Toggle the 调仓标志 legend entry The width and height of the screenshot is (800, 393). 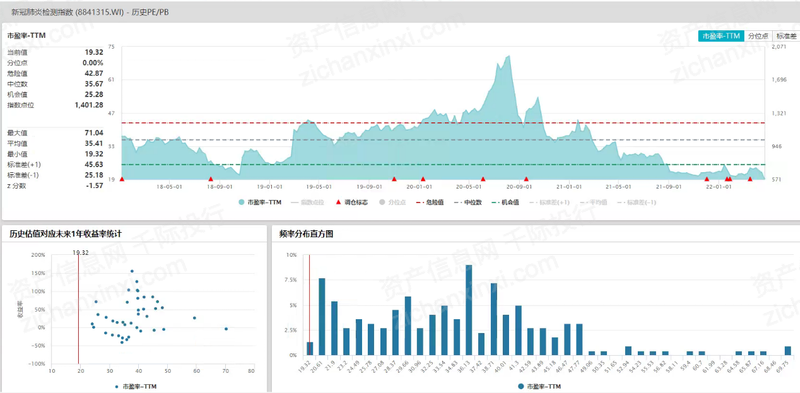352,203
